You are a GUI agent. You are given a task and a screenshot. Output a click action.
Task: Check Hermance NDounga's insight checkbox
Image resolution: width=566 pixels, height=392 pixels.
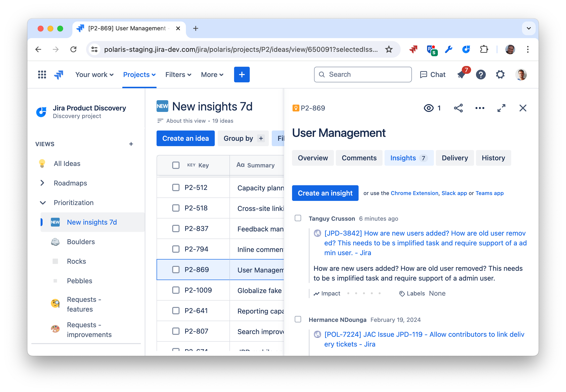pos(298,319)
